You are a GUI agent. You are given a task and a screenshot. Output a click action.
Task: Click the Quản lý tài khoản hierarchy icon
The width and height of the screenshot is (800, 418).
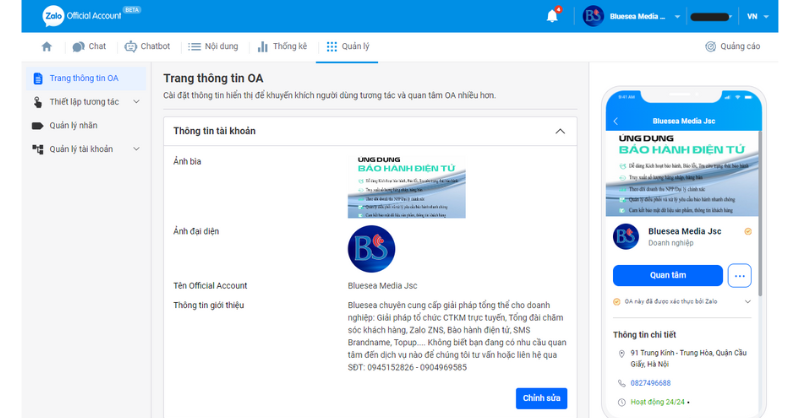coord(38,149)
